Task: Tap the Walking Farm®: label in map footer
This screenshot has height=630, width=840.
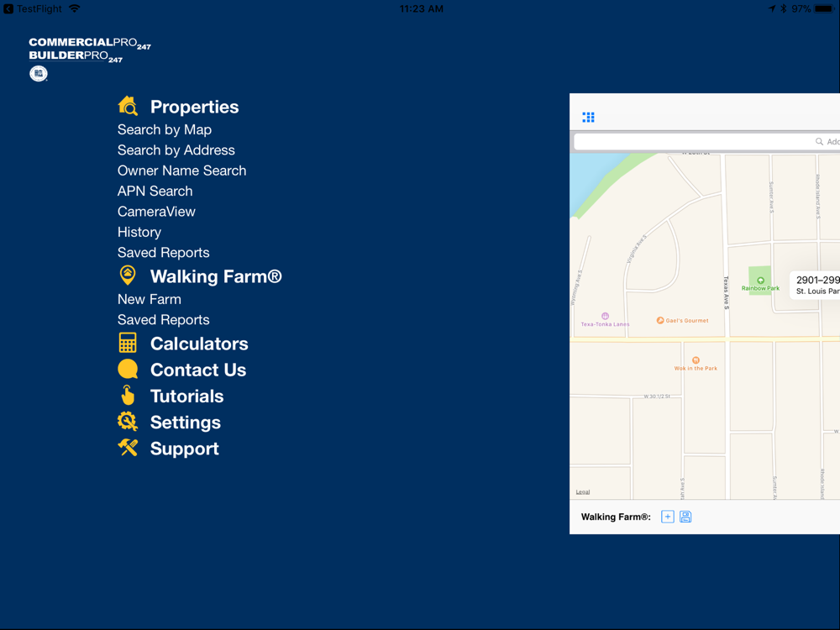Action: 616,517
